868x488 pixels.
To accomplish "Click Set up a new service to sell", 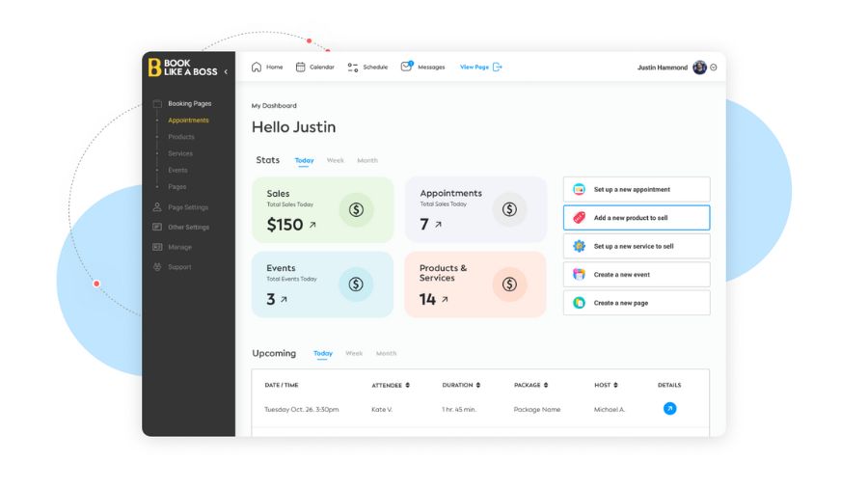I will [637, 246].
